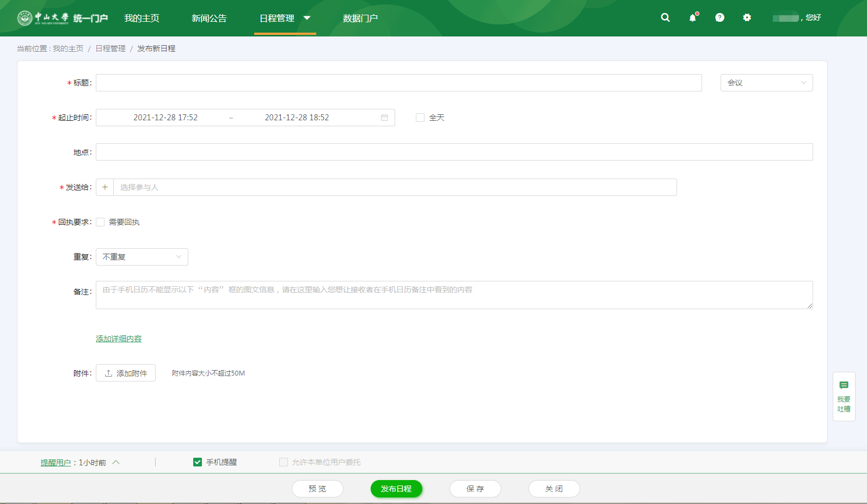Click the 关闭 button

pos(554,489)
